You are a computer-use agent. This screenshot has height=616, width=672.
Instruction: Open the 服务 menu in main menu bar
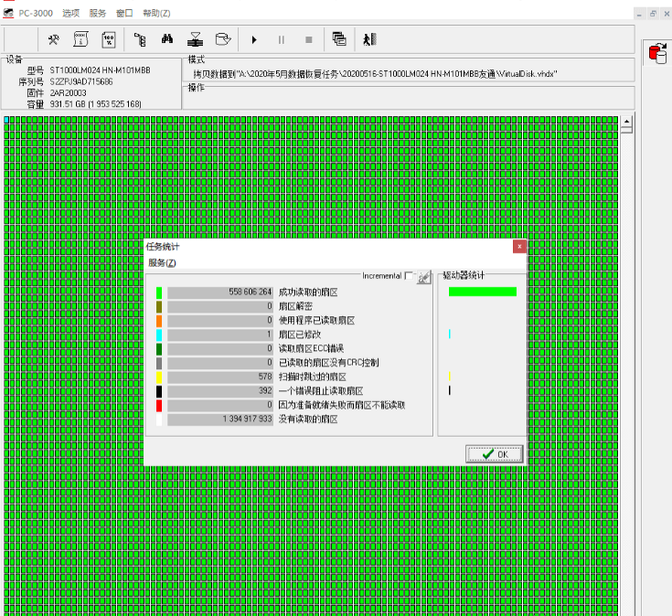tap(98, 14)
